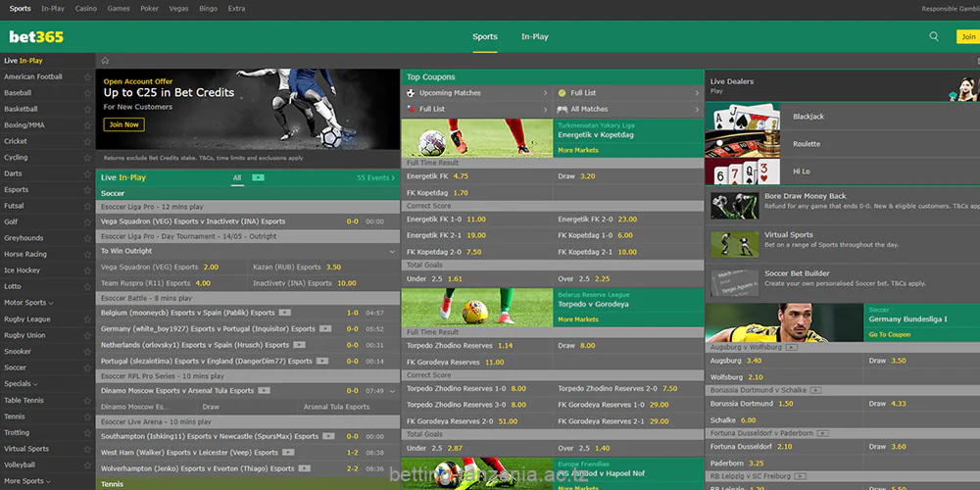Click the bet365 logo

36,37
